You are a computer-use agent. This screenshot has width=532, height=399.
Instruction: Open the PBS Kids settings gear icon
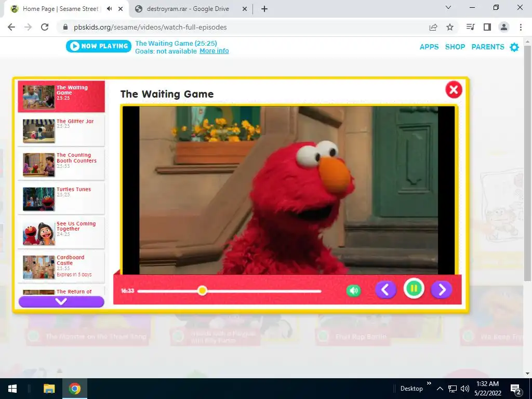point(514,47)
